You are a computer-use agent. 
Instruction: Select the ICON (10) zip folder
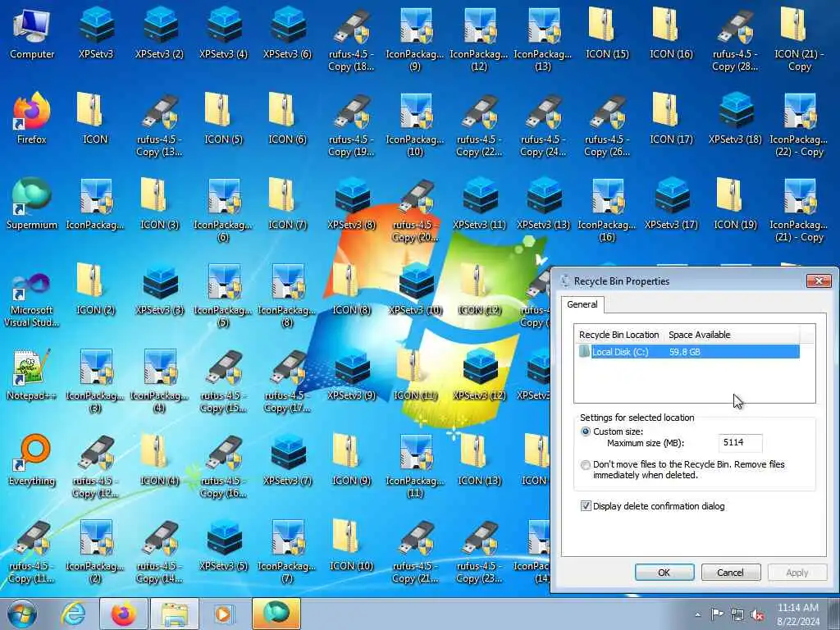click(351, 546)
